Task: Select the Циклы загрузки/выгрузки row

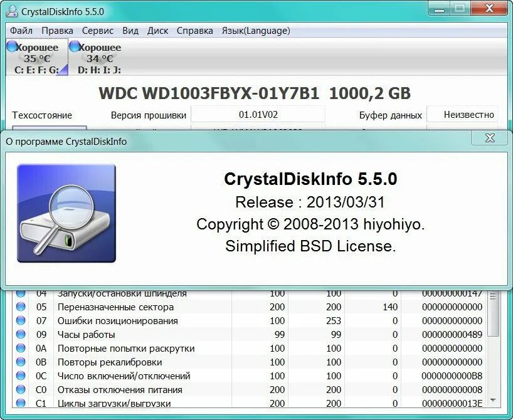Action: [250, 402]
